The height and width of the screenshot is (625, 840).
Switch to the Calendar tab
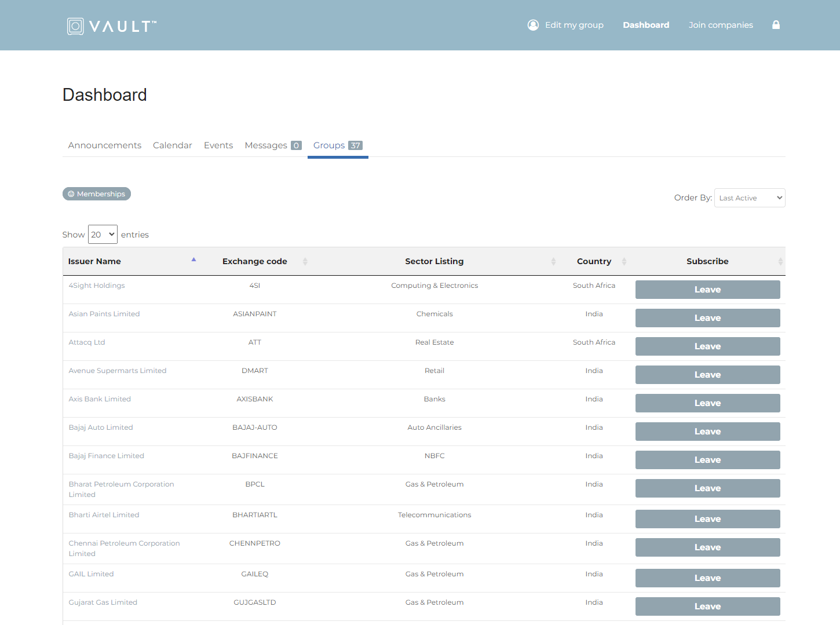click(173, 145)
